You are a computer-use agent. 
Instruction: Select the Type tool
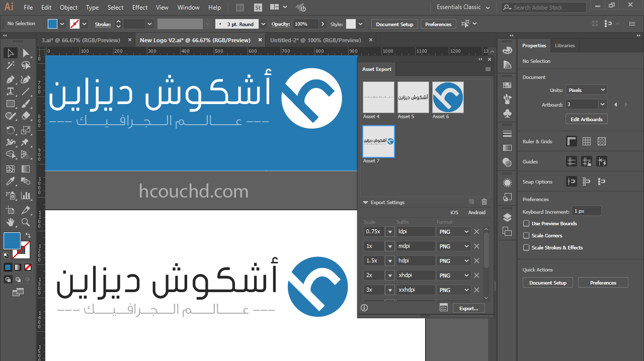point(10,92)
